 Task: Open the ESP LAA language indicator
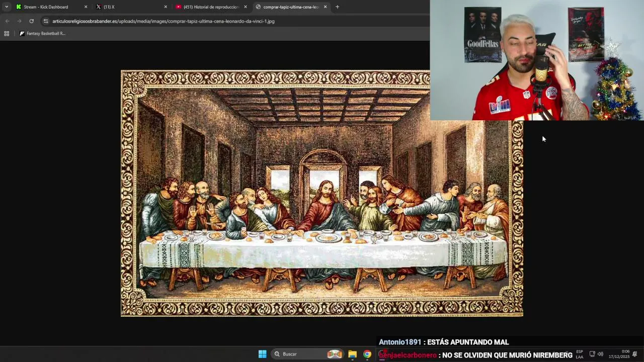[580, 354]
